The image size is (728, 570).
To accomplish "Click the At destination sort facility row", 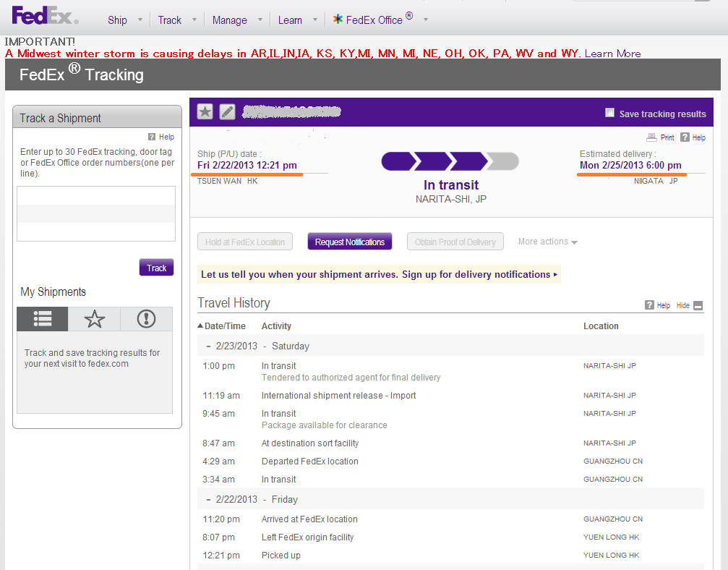I will click(x=450, y=443).
